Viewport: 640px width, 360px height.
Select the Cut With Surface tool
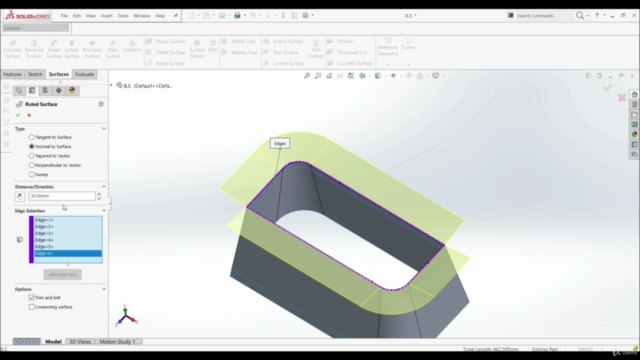pos(350,63)
